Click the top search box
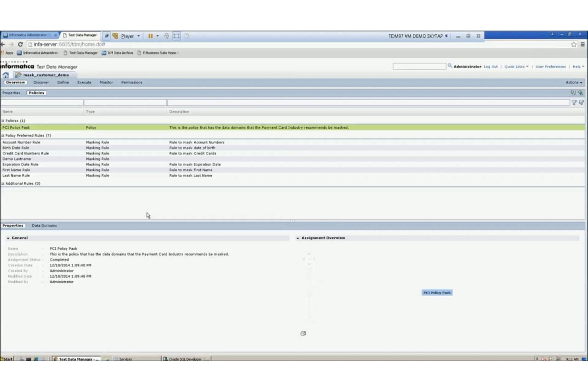The image size is (588, 392). 420,66
